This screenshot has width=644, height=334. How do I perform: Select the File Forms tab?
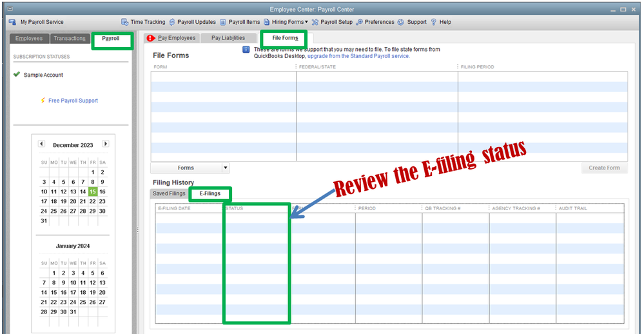[x=285, y=38]
